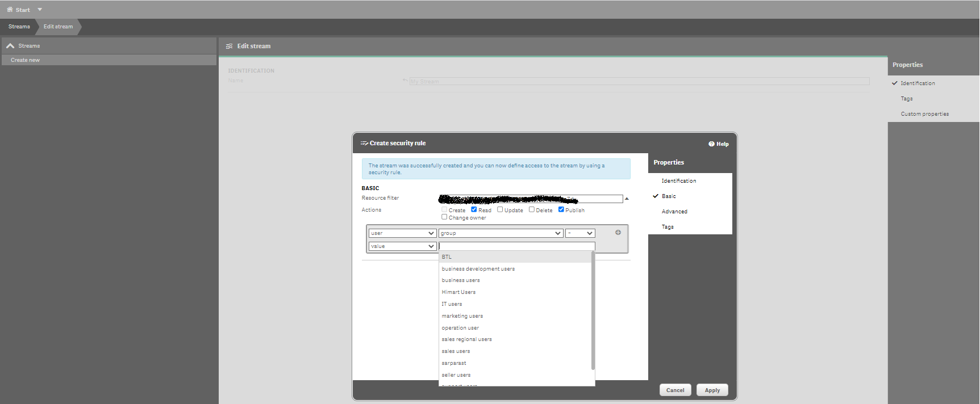Collapse the Streams sidebar section
The width and height of the screenshot is (980, 404).
pyautogui.click(x=10, y=46)
